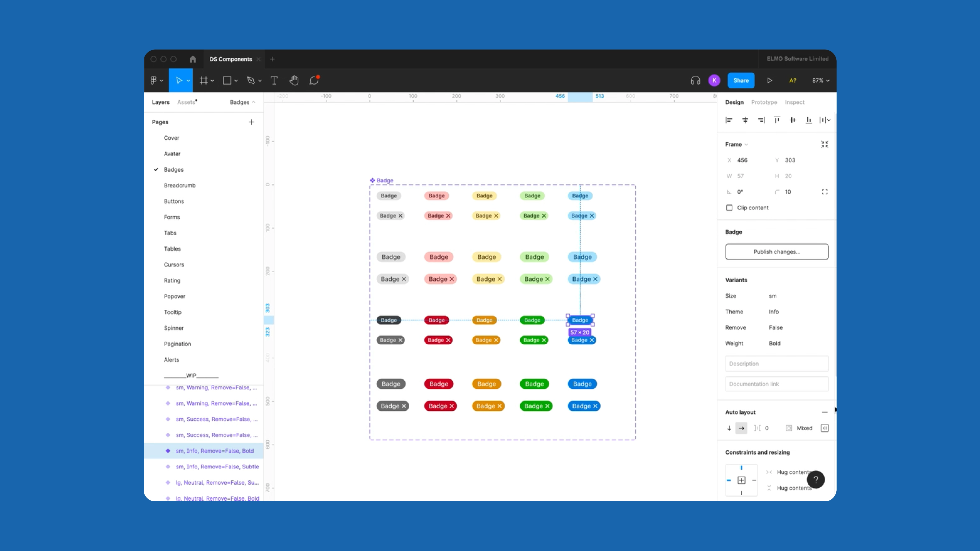Start the prototype presentation with play icon

tap(769, 80)
